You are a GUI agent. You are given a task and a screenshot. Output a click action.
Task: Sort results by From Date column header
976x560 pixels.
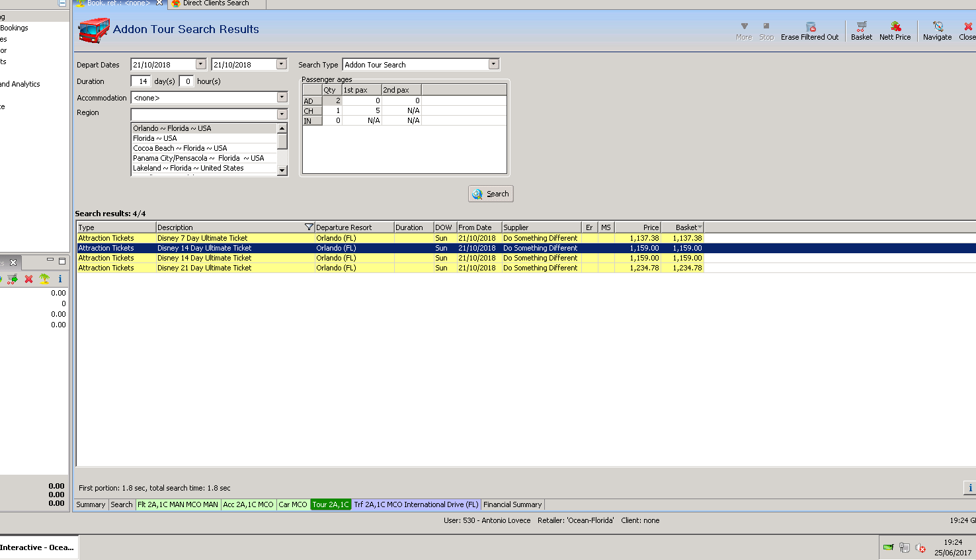479,227
